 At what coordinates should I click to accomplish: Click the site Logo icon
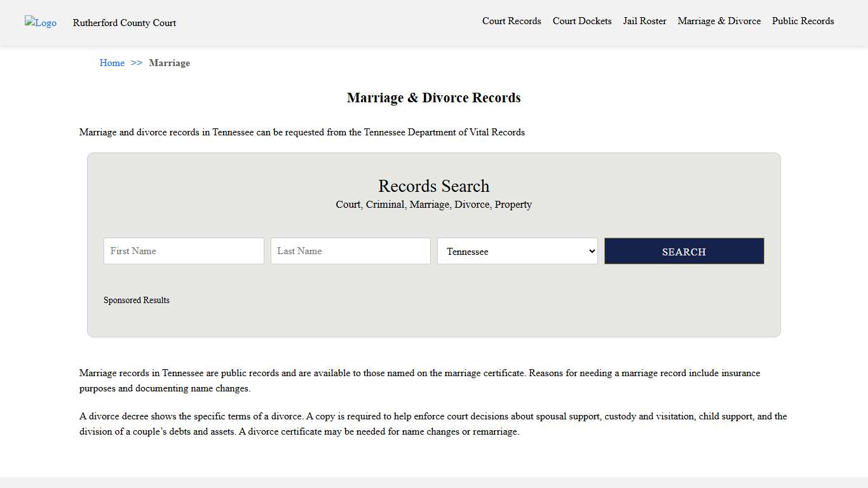[40, 23]
